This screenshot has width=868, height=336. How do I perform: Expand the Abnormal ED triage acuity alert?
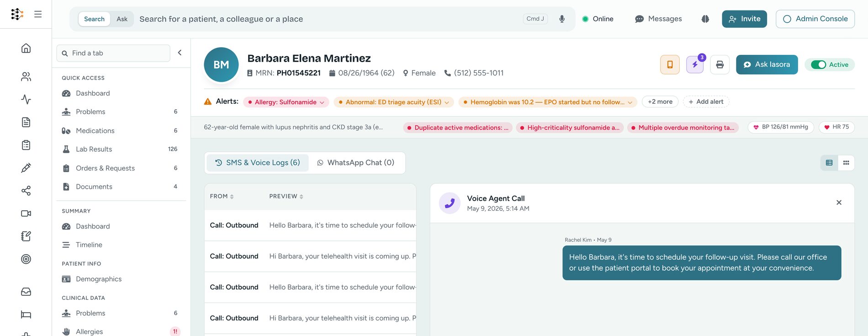pos(394,102)
